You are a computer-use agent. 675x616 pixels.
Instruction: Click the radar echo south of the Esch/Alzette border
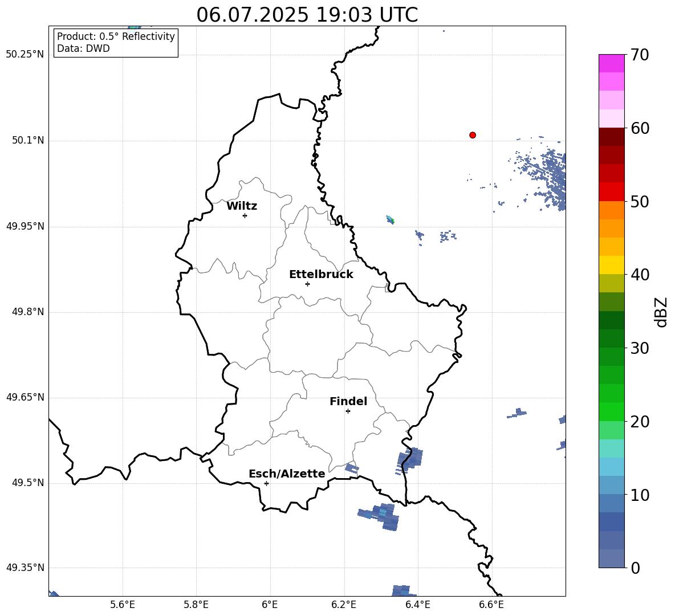point(379,516)
